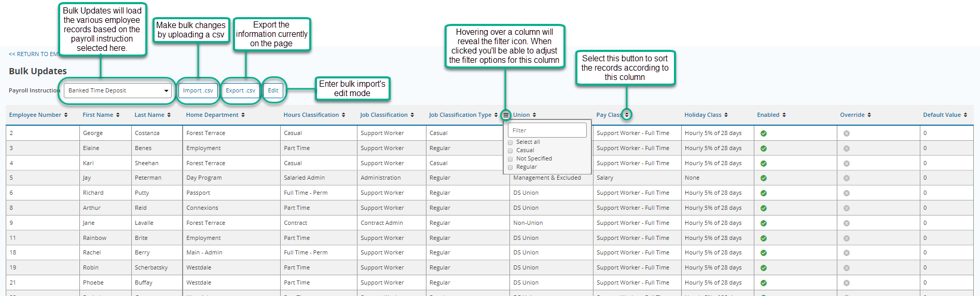980x296 pixels.
Task: Click Holiday Class header label
Action: point(703,115)
